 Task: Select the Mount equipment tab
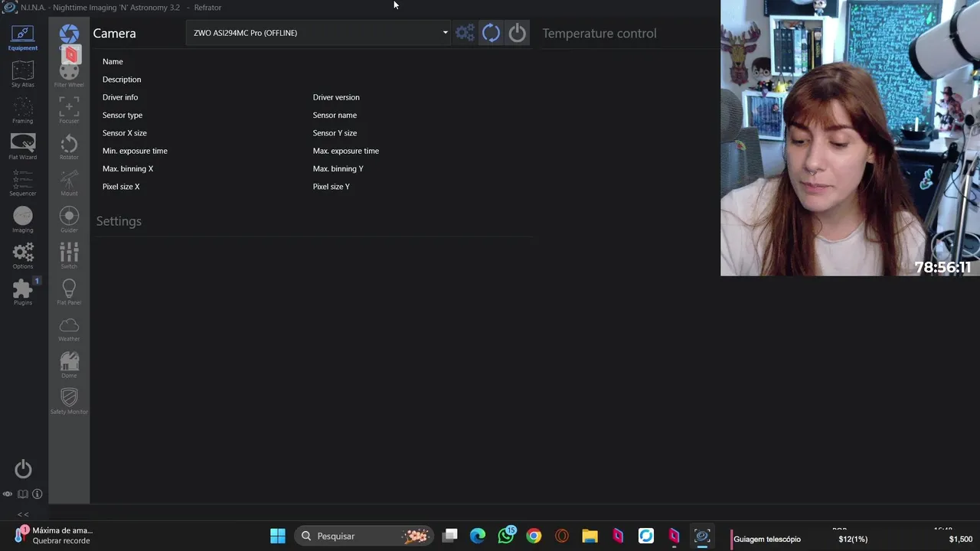click(69, 183)
